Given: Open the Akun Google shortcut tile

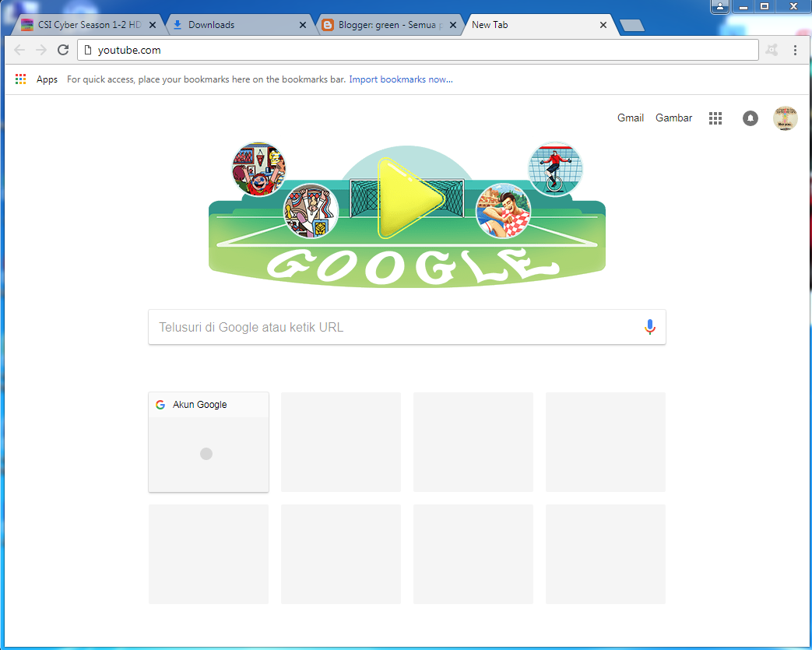Looking at the screenshot, I should point(209,442).
